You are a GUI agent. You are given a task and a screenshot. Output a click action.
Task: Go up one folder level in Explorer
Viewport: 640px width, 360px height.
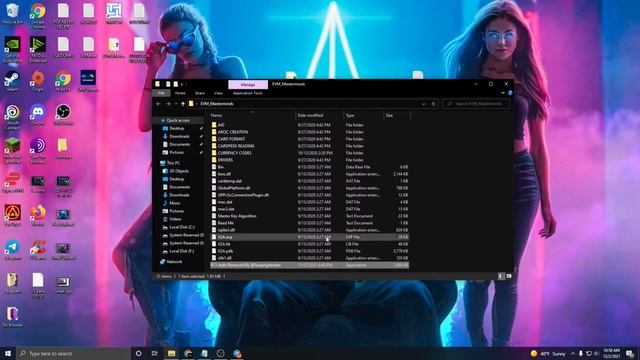[x=183, y=104]
